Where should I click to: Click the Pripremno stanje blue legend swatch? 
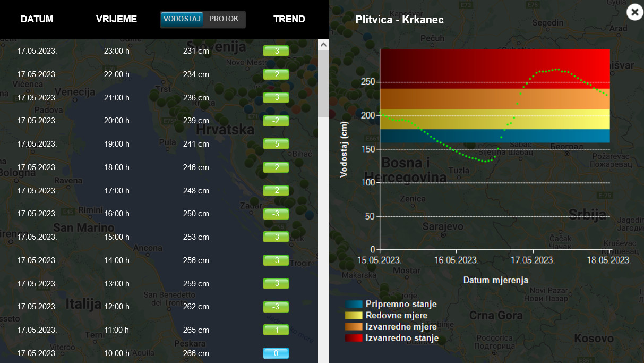click(x=354, y=305)
